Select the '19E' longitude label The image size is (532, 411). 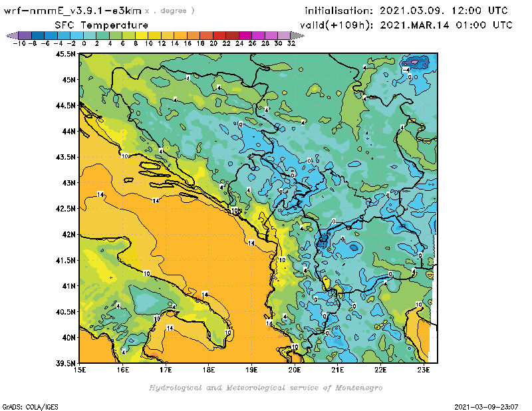click(x=251, y=370)
